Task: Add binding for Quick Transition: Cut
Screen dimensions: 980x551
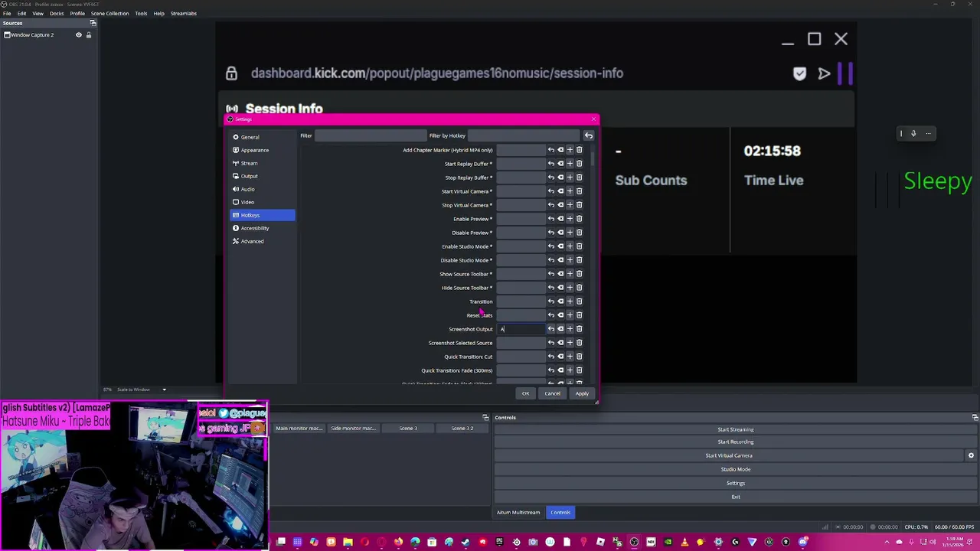Action: [x=570, y=357]
